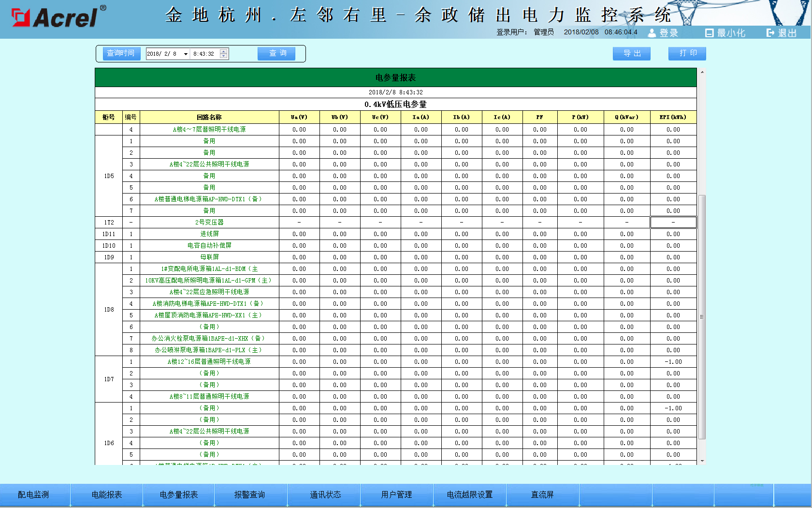The height and width of the screenshot is (508, 812).
Task: Click the login user icon
Action: pos(652,33)
